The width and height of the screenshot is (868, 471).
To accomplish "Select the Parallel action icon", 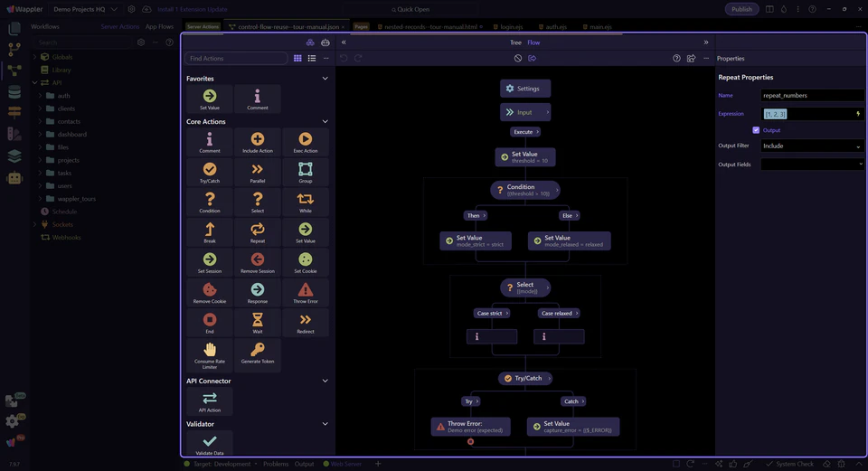I will click(258, 173).
